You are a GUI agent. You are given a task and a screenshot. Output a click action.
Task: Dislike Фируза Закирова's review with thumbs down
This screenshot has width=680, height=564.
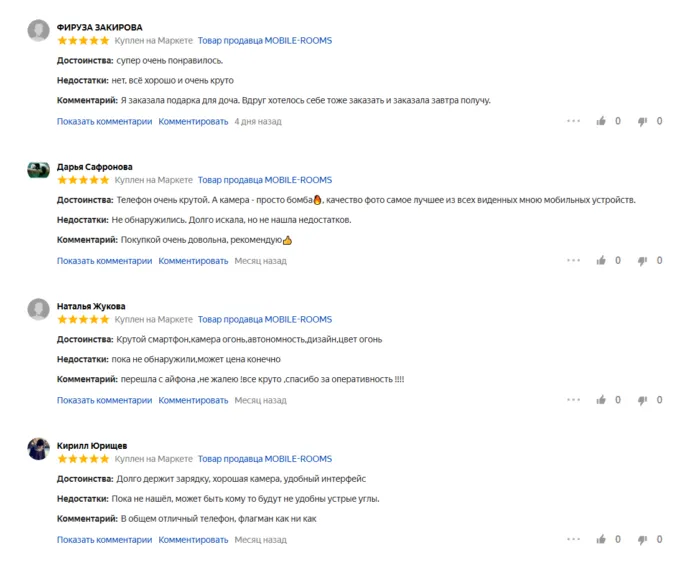643,122
